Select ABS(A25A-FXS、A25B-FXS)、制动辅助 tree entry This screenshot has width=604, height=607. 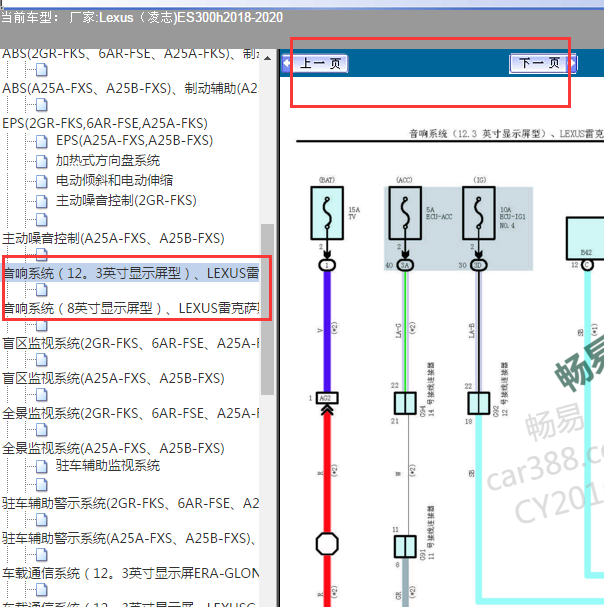pos(130,88)
